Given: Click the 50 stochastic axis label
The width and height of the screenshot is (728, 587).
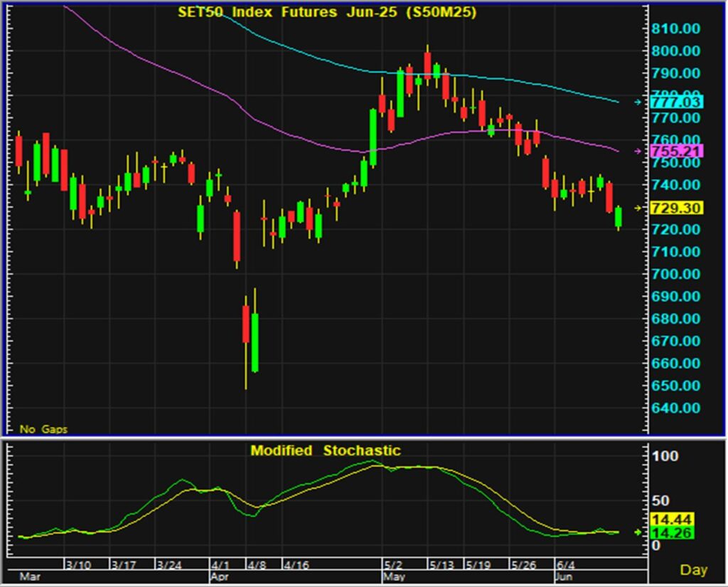Looking at the screenshot, I should 660,501.
